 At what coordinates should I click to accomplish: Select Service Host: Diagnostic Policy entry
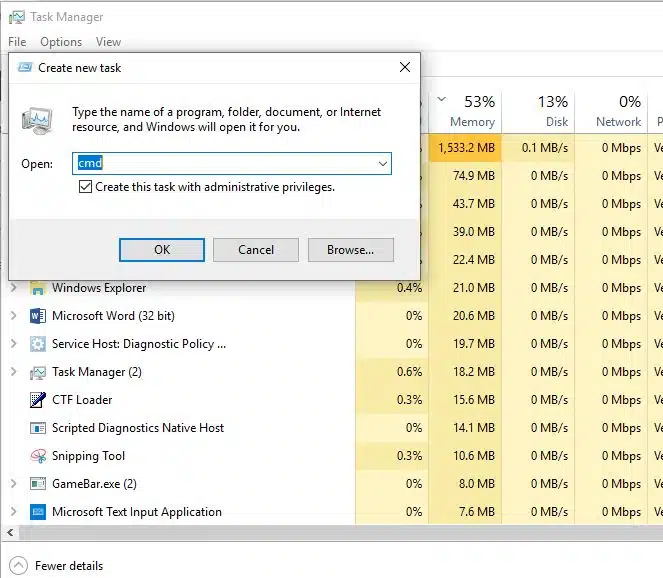139,344
